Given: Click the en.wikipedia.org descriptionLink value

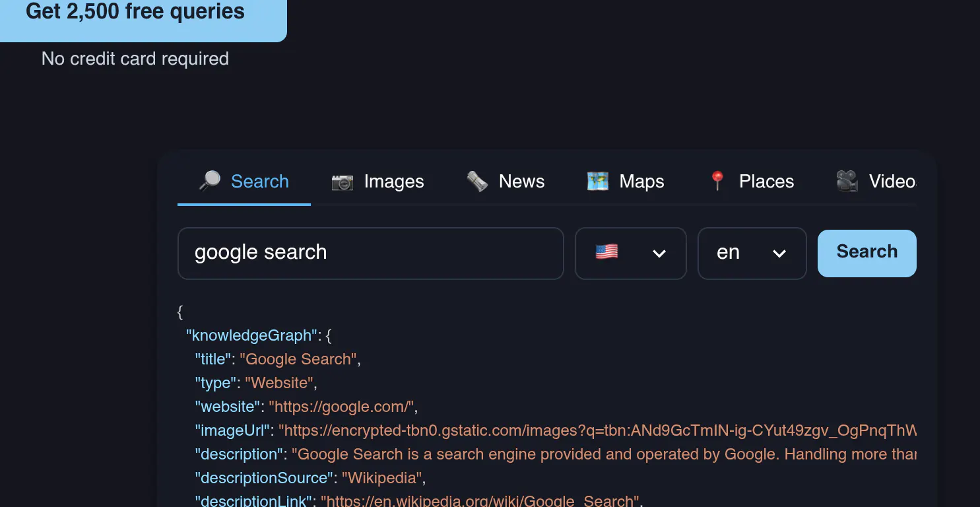Looking at the screenshot, I should click(x=479, y=500).
